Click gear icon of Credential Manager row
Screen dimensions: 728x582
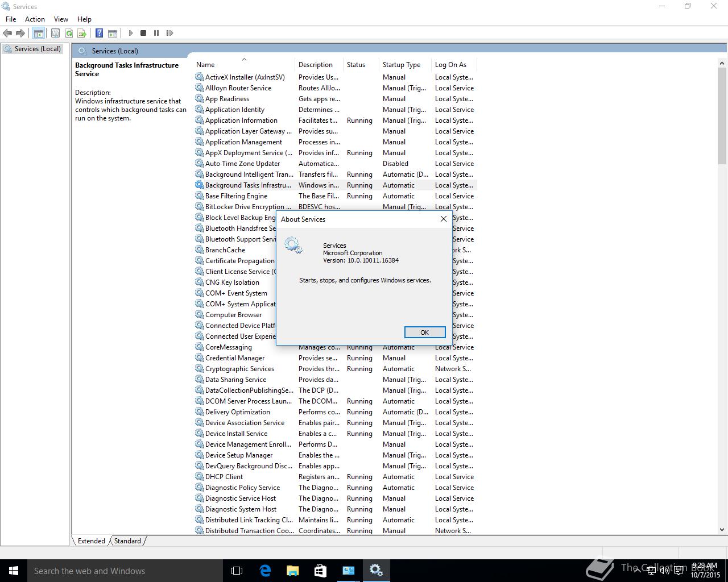[x=199, y=357]
